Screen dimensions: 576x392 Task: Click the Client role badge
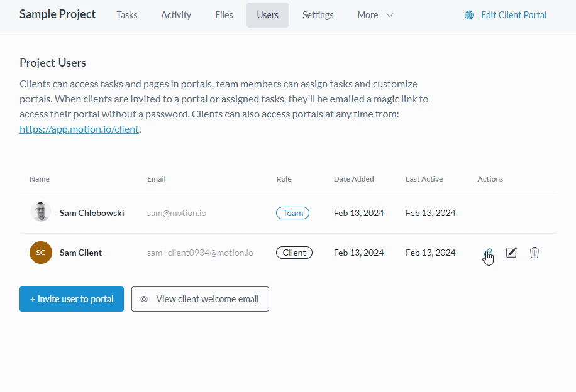(x=294, y=253)
